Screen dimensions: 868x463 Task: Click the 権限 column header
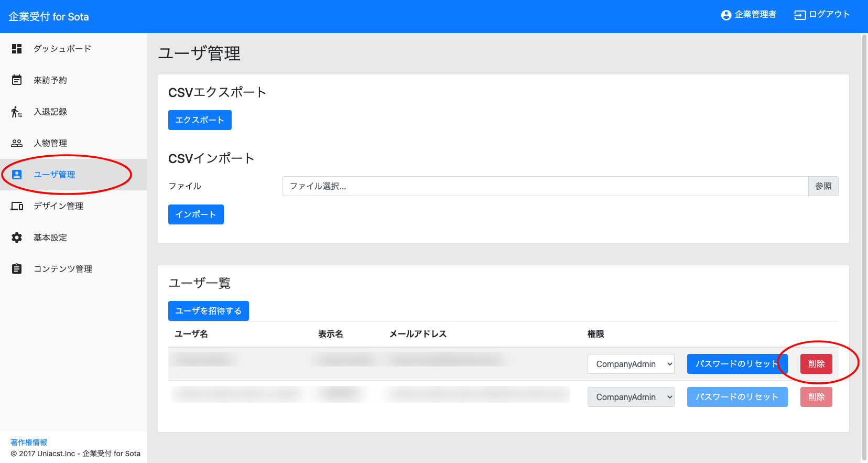[596, 334]
